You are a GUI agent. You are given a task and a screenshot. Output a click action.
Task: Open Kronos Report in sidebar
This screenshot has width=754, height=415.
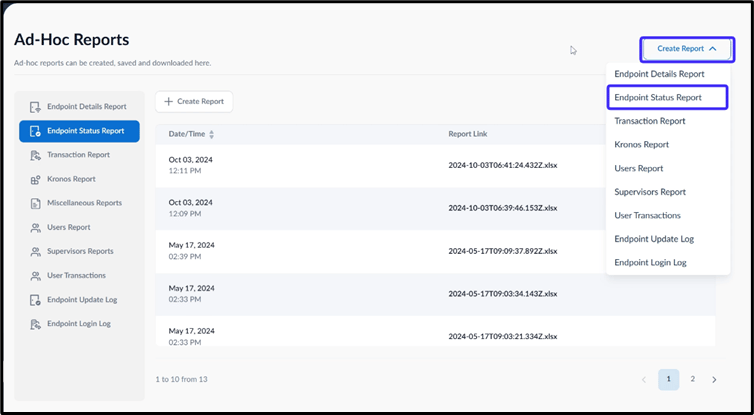(x=79, y=179)
